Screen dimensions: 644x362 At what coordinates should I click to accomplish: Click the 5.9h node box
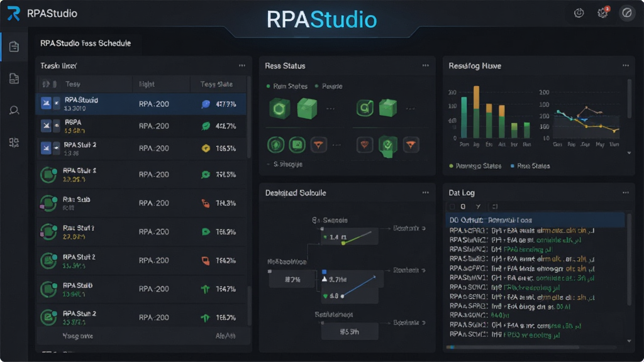coord(350,332)
